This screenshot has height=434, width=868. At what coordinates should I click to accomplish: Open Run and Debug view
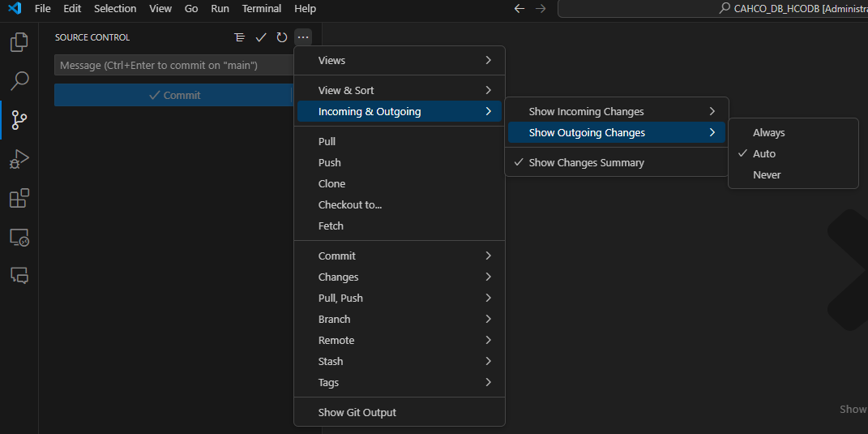point(19,159)
